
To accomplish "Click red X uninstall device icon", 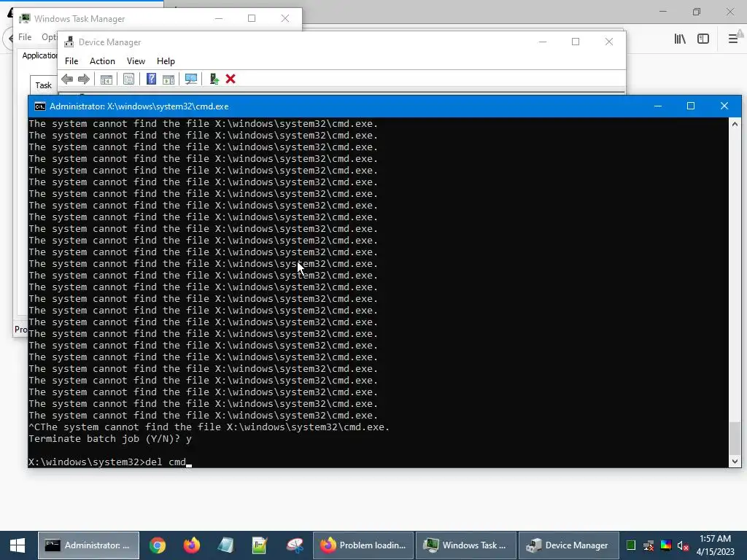I will click(x=231, y=79).
